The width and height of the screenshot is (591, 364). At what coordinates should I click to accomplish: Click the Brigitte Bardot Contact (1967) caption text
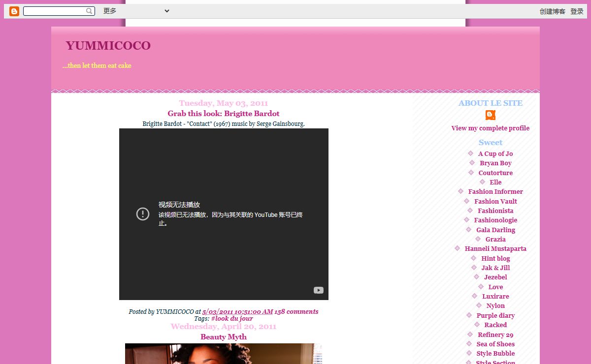click(x=224, y=123)
